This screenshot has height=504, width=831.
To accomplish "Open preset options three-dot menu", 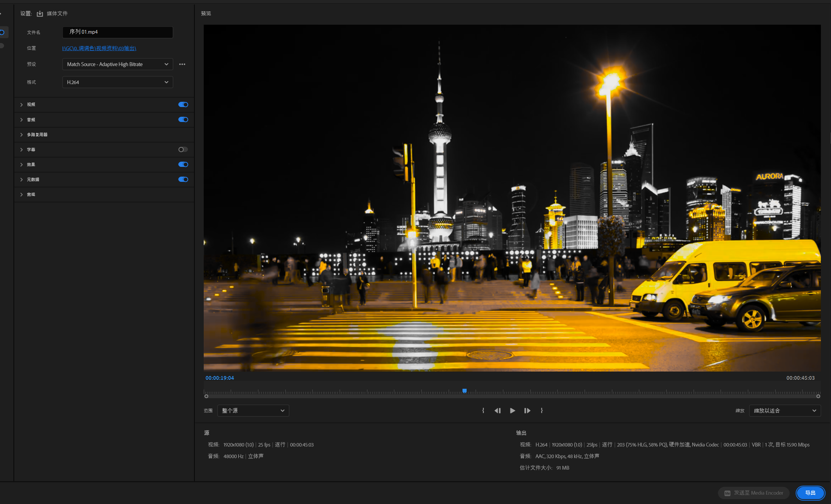I will pos(182,64).
